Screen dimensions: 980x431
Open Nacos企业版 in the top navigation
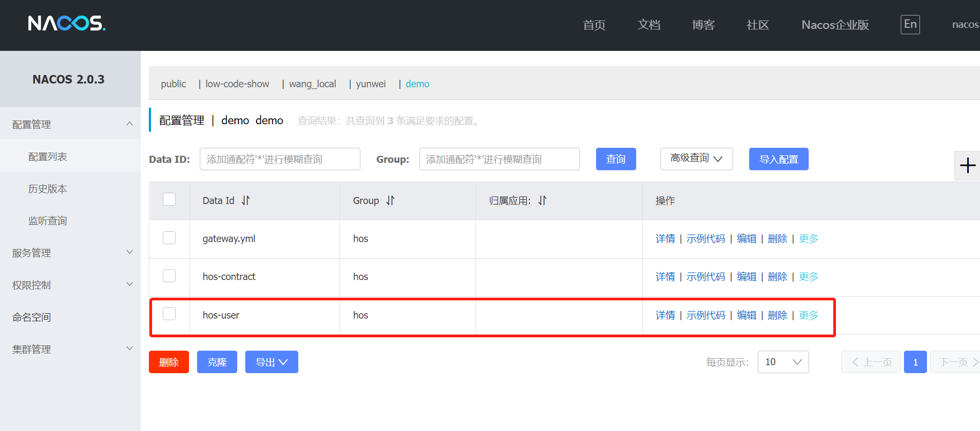(835, 25)
